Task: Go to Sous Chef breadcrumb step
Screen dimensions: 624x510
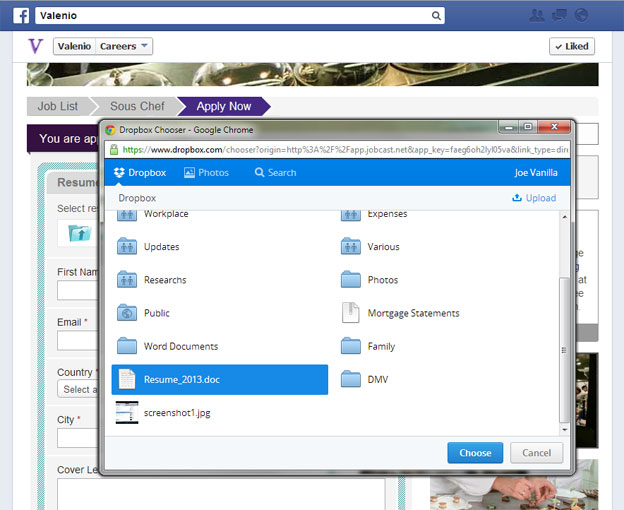Action: [137, 106]
